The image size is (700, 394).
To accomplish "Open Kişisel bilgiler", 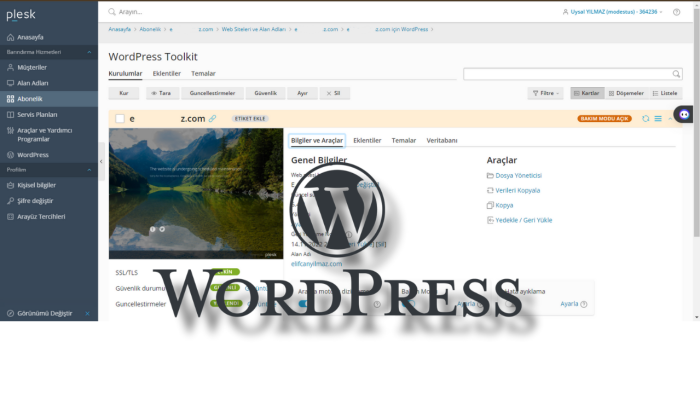I will [x=36, y=185].
